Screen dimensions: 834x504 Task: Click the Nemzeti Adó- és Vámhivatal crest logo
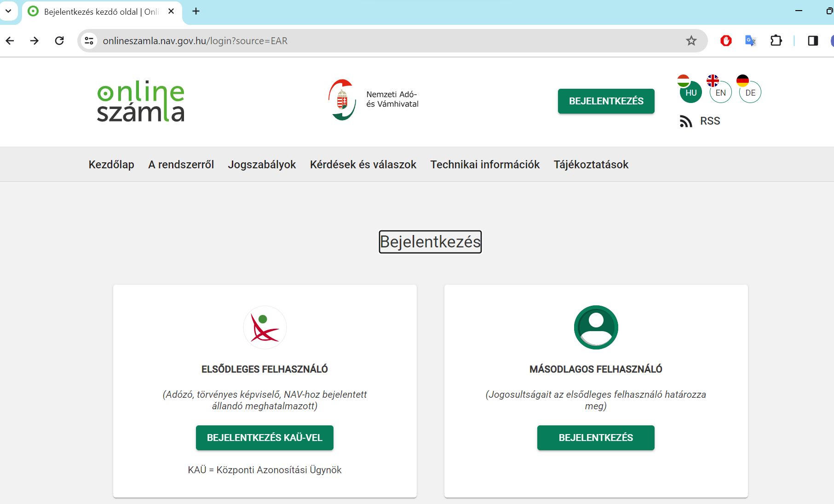click(x=342, y=100)
